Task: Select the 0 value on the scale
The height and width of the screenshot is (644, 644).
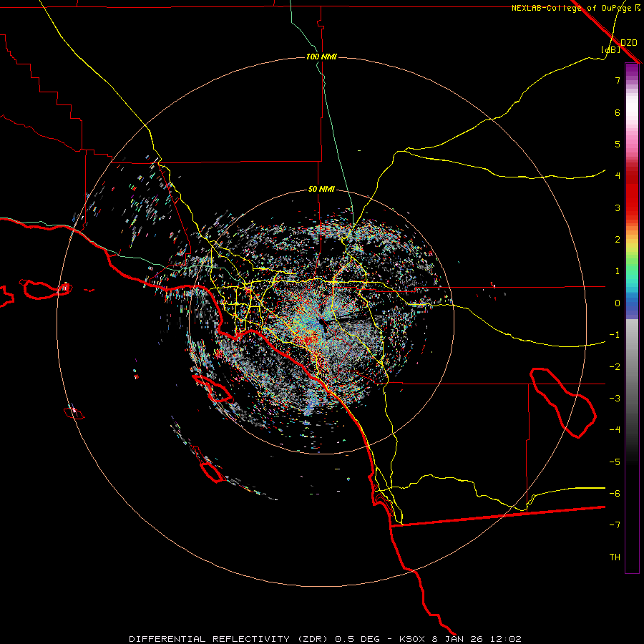Action: click(618, 303)
